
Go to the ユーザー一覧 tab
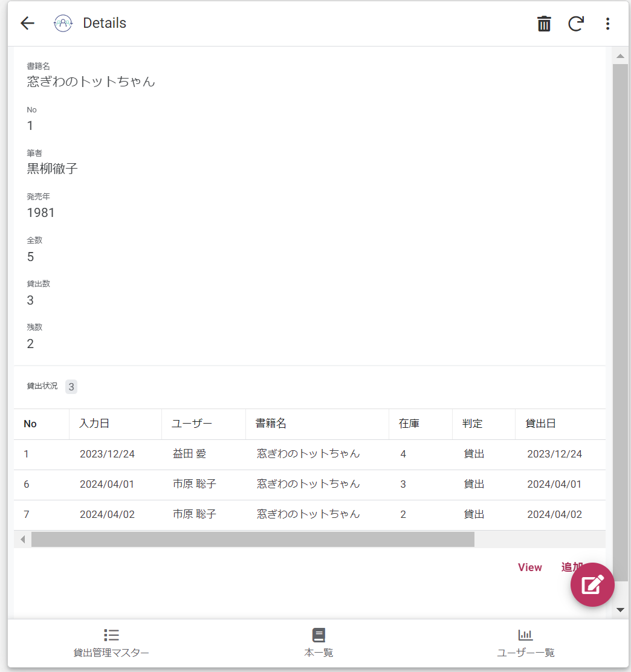(x=525, y=642)
